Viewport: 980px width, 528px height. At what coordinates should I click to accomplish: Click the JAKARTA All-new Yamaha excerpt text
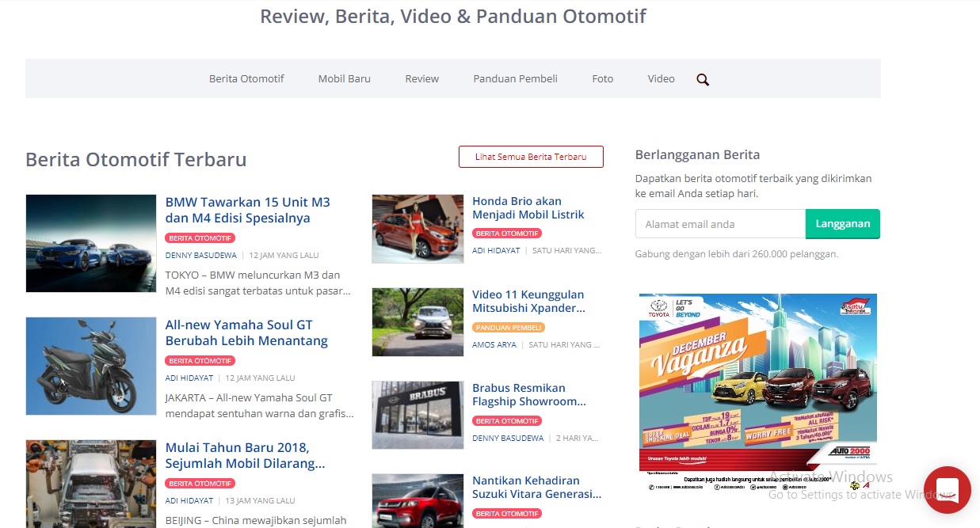(259, 405)
